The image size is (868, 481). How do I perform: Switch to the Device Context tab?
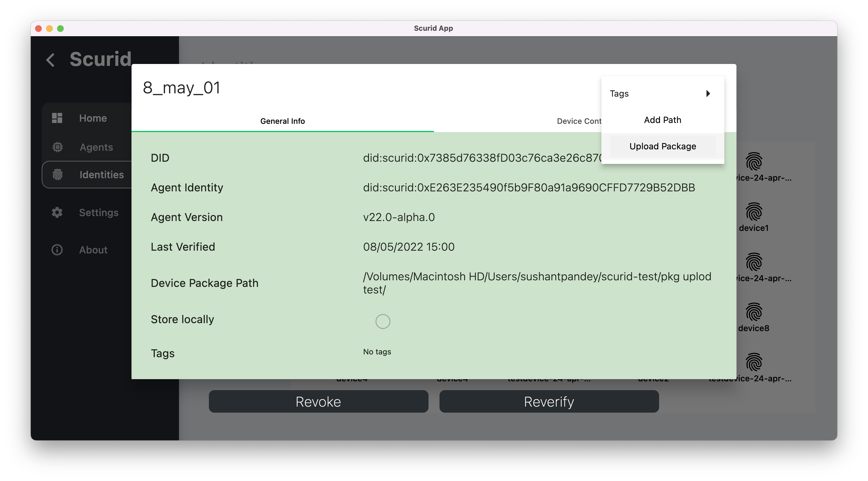pos(579,121)
